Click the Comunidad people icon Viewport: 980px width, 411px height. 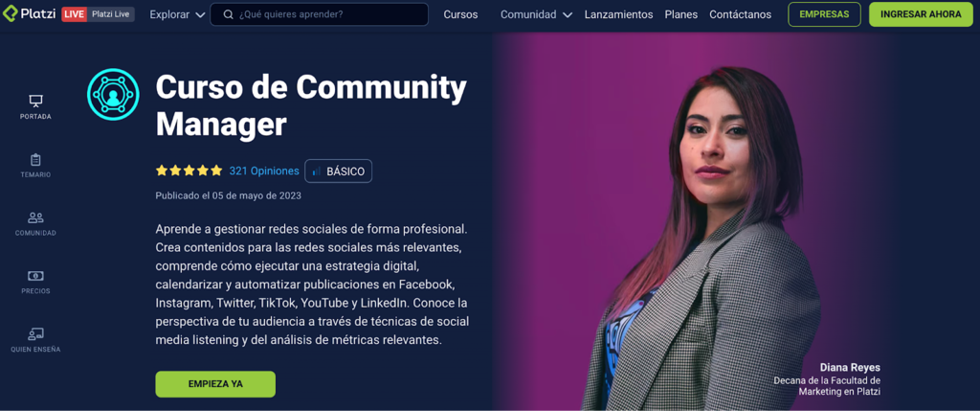click(x=35, y=217)
